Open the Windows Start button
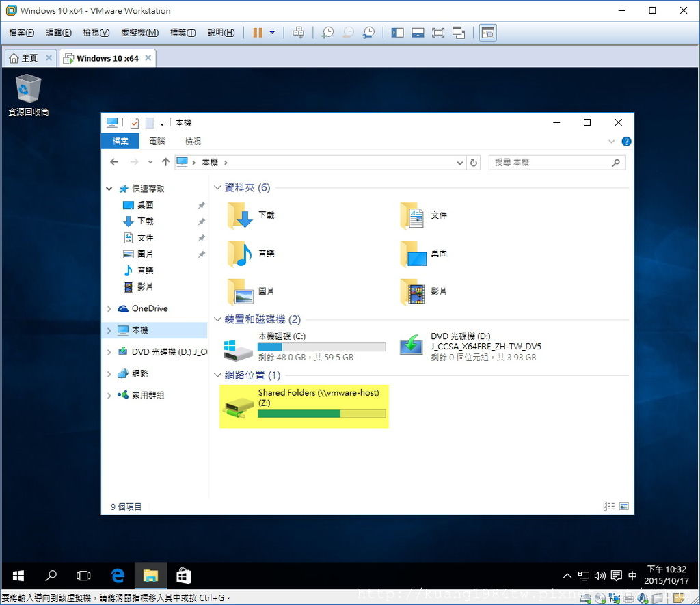This screenshot has height=605, width=700. [x=18, y=576]
